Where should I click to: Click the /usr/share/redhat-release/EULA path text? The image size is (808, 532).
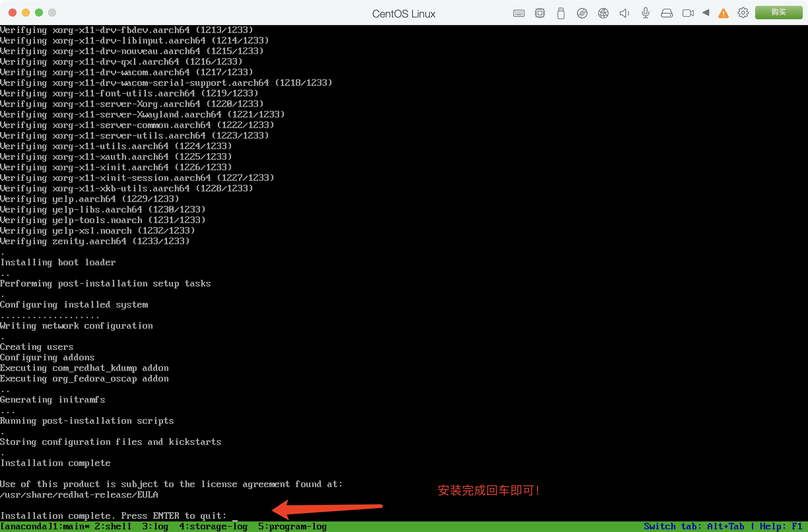[79, 495]
